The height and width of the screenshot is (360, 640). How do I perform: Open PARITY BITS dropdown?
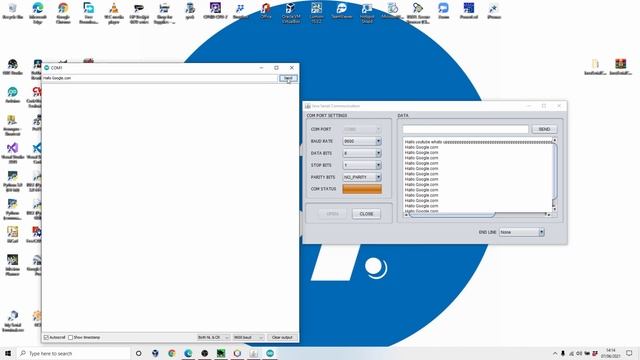[x=362, y=177]
